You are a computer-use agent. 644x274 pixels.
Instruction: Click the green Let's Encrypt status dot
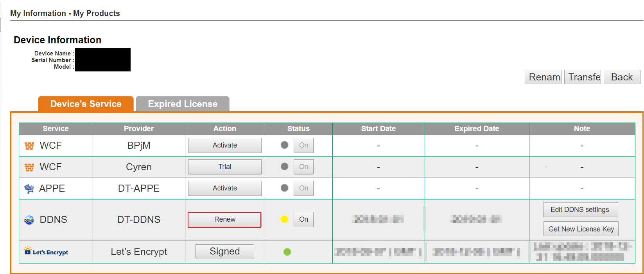(287, 252)
